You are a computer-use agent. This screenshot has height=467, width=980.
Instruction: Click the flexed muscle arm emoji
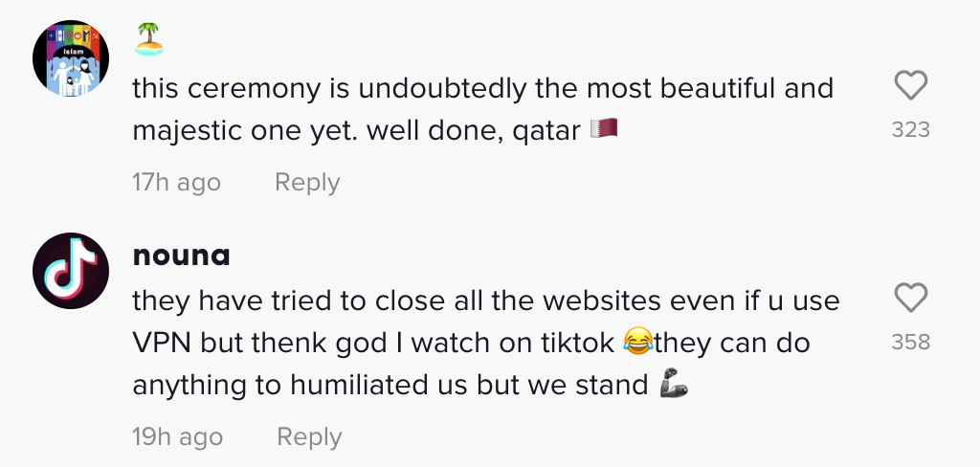click(x=675, y=385)
